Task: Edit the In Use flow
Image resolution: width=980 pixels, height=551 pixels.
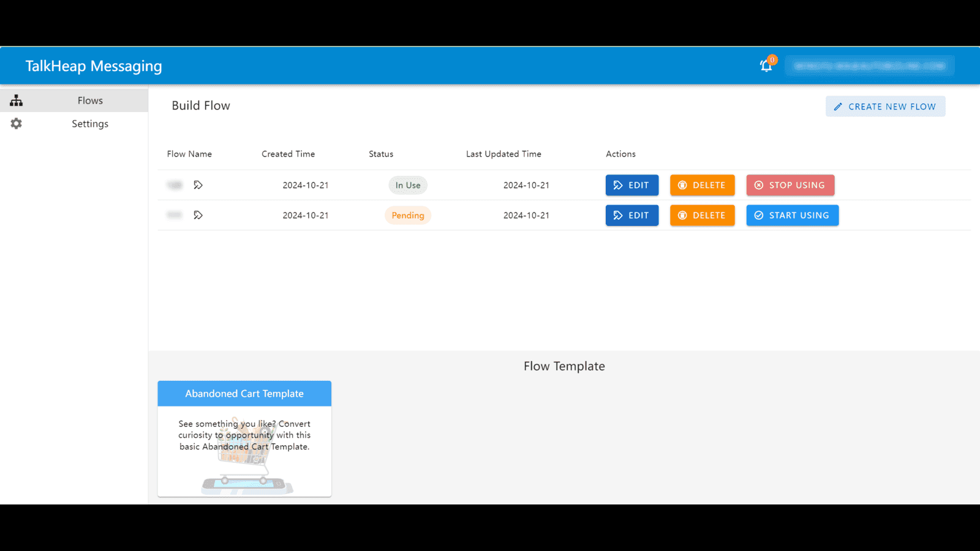Action: pos(631,186)
